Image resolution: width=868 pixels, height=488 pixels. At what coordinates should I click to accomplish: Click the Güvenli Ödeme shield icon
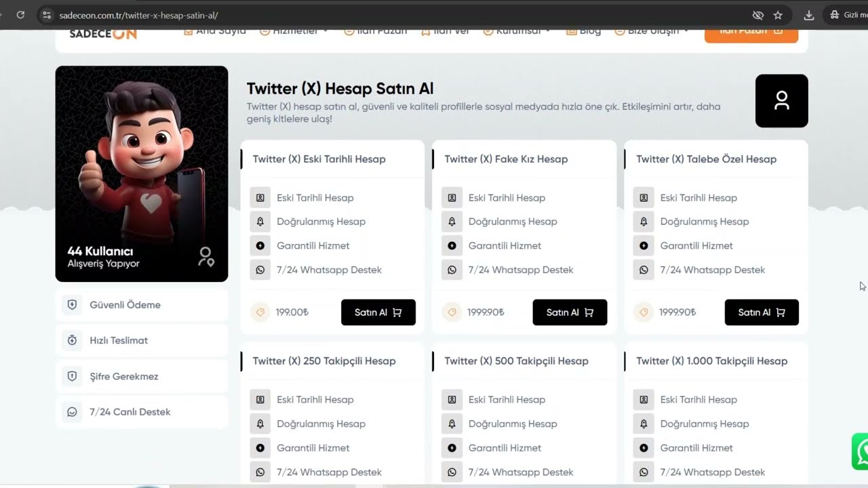[72, 305]
